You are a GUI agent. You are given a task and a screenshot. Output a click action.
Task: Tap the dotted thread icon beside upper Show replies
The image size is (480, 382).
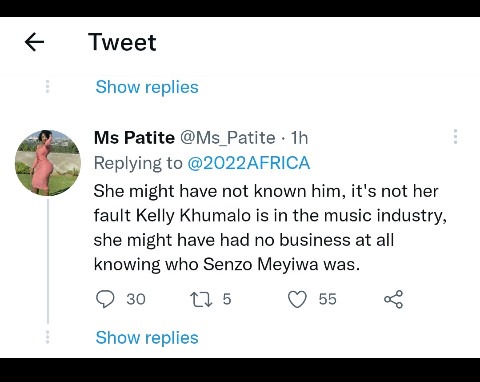[x=47, y=87]
